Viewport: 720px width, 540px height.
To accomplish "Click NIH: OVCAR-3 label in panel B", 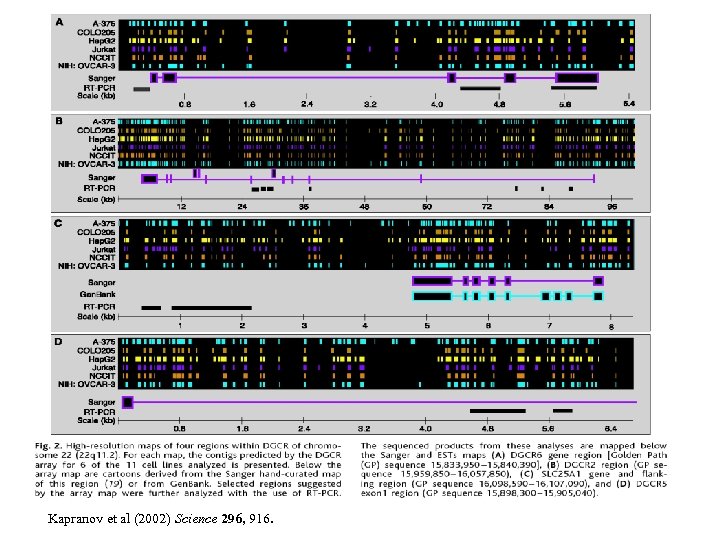I will tap(87, 164).
